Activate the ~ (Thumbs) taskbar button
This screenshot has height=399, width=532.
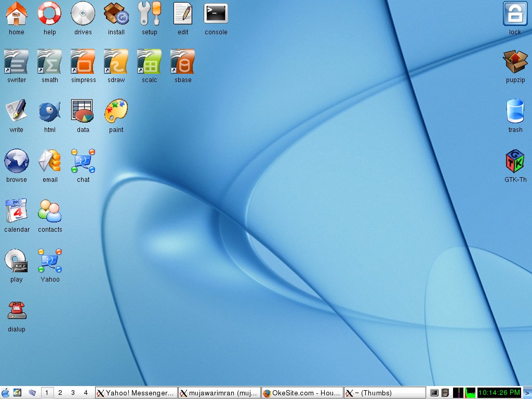[x=385, y=393]
